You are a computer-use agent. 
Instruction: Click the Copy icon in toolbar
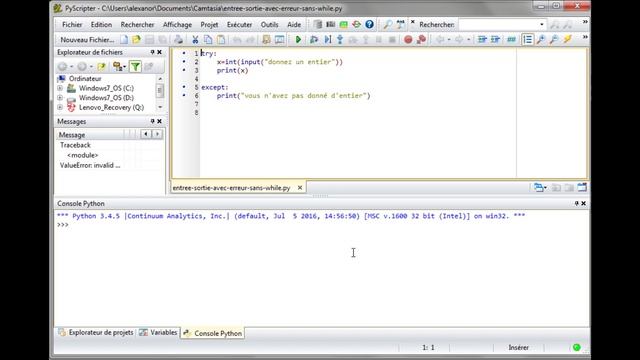[x=208, y=40]
